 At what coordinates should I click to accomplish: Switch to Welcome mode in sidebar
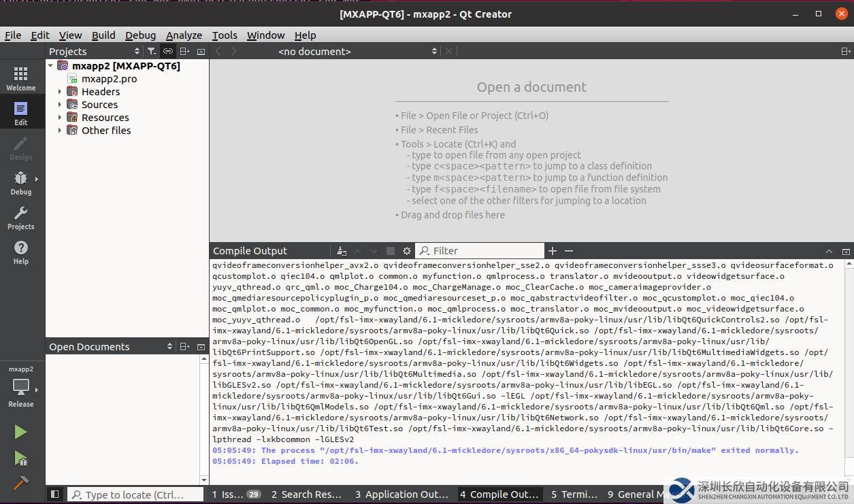click(21, 79)
